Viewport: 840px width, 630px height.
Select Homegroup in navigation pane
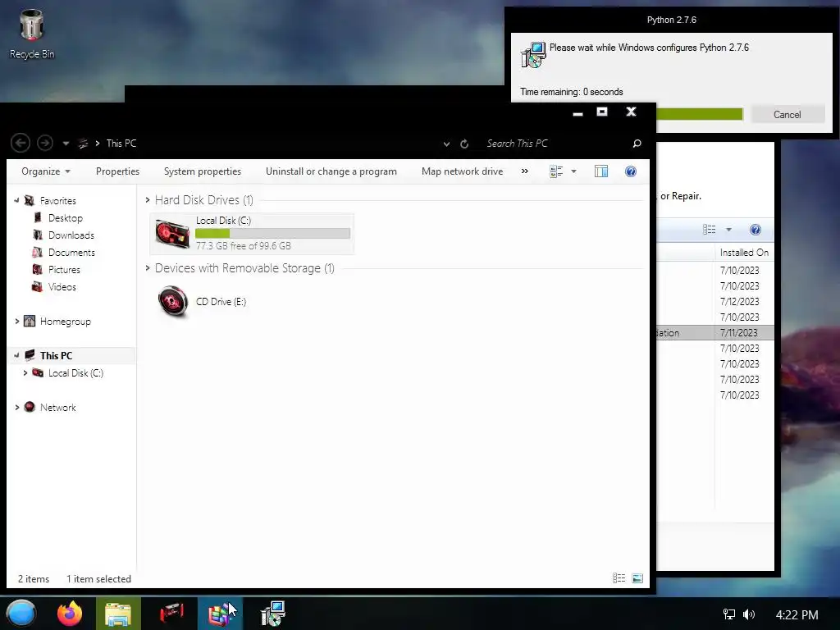[x=65, y=322]
